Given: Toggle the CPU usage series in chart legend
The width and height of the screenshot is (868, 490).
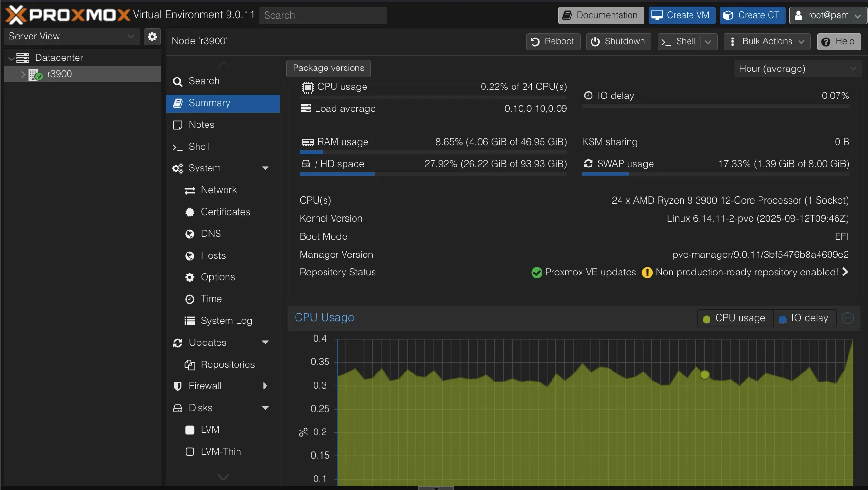Looking at the screenshot, I should (x=733, y=318).
